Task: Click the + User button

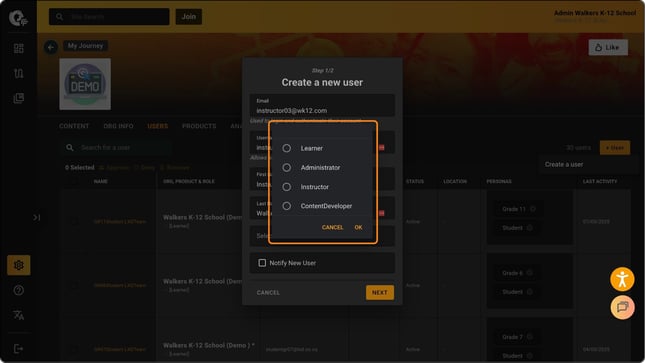Action: pos(615,147)
